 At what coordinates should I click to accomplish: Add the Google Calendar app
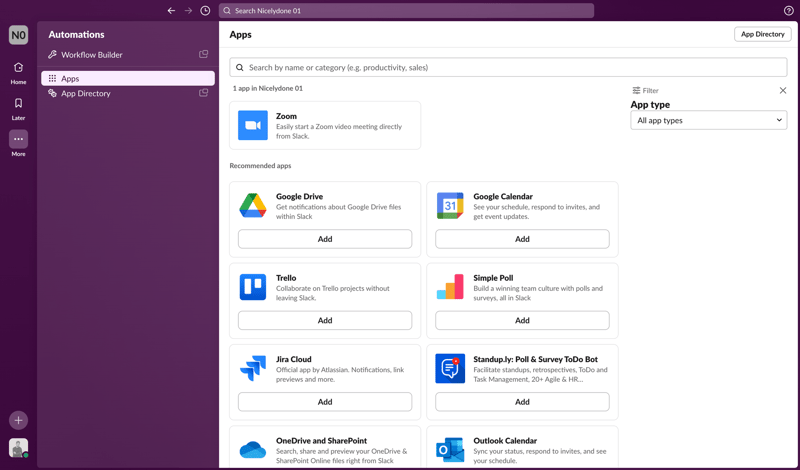(x=522, y=239)
